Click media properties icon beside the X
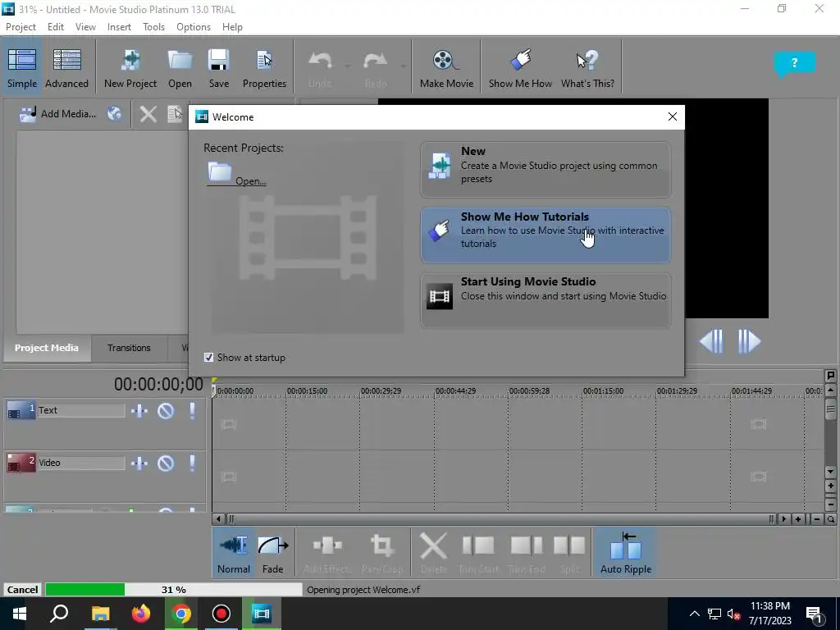 (176, 113)
